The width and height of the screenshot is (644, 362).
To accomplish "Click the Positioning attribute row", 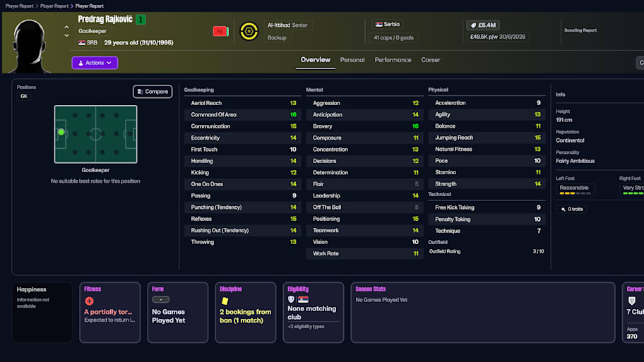I will 364,219.
